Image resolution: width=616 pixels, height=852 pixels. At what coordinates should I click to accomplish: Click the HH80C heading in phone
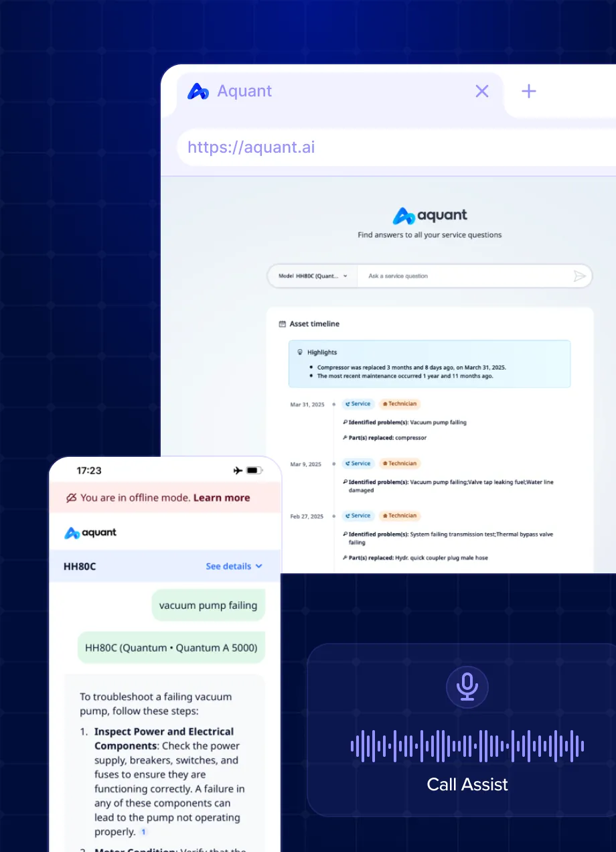click(x=80, y=567)
